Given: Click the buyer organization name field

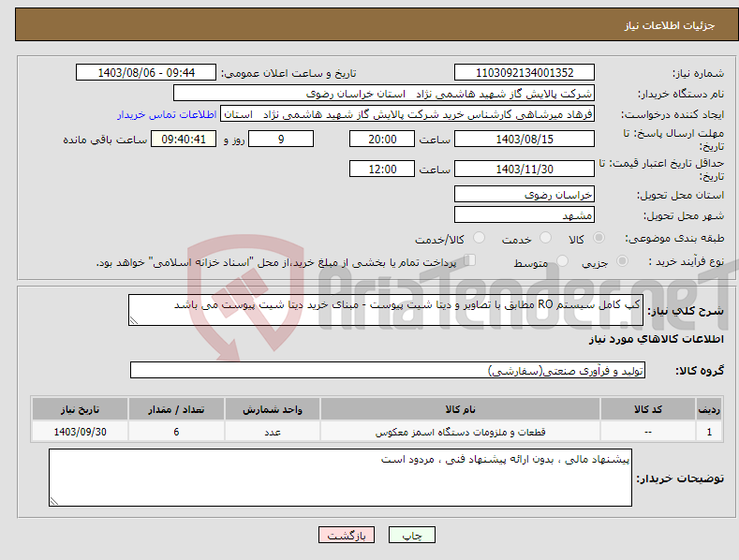Looking at the screenshot, I should [x=384, y=94].
